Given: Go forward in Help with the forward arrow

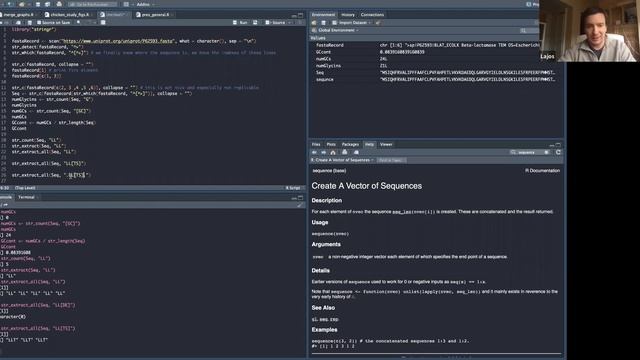Looking at the screenshot, I should (x=324, y=152).
